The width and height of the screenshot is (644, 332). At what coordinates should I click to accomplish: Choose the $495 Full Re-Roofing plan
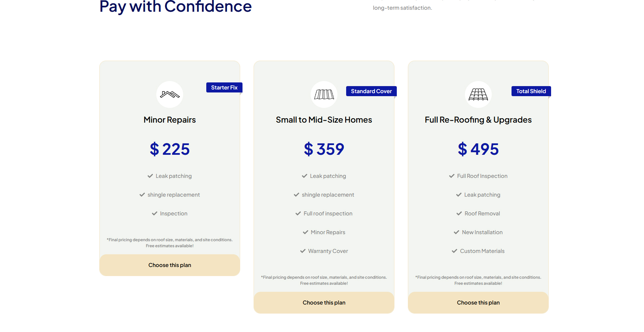(478, 303)
